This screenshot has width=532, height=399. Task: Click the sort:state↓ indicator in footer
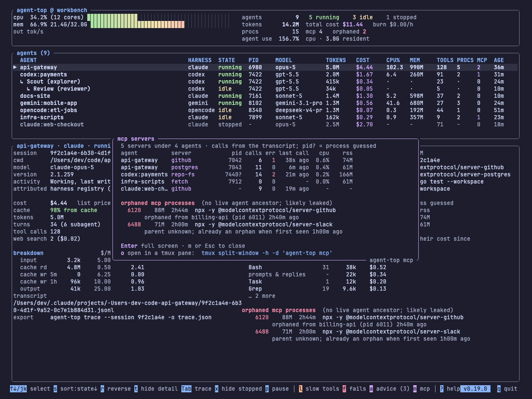79,389
